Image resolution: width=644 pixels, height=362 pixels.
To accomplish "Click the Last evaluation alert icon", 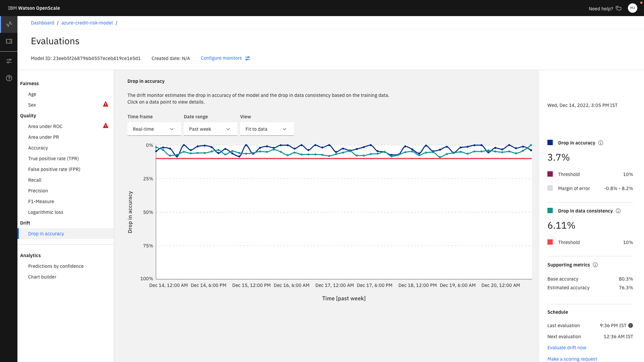I will 631,325.
